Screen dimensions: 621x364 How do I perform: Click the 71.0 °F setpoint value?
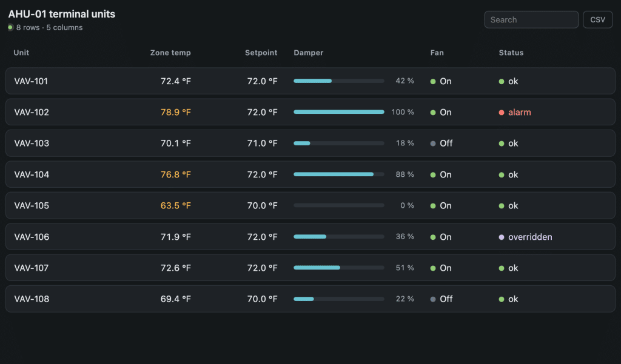pyautogui.click(x=262, y=143)
